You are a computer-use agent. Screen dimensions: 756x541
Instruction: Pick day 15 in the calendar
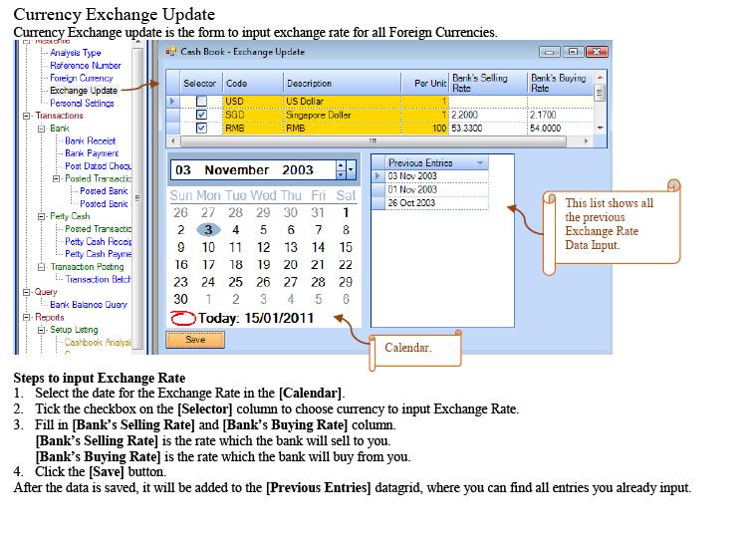(x=345, y=247)
